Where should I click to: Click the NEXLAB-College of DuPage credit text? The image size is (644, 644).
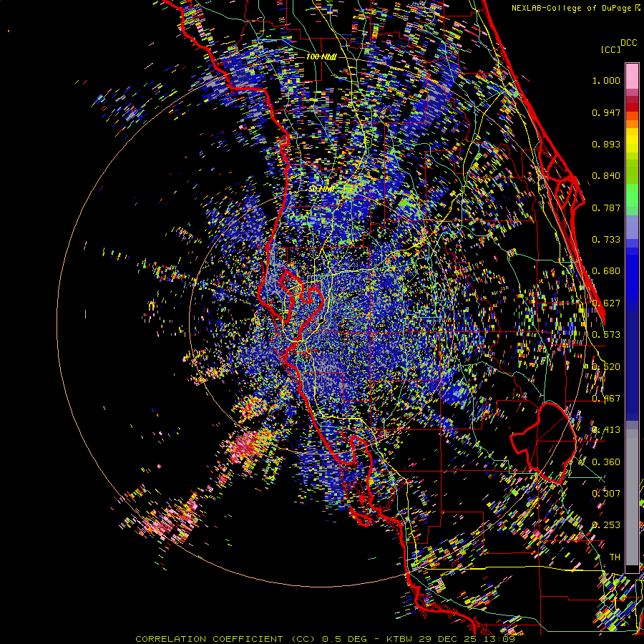pos(572,8)
